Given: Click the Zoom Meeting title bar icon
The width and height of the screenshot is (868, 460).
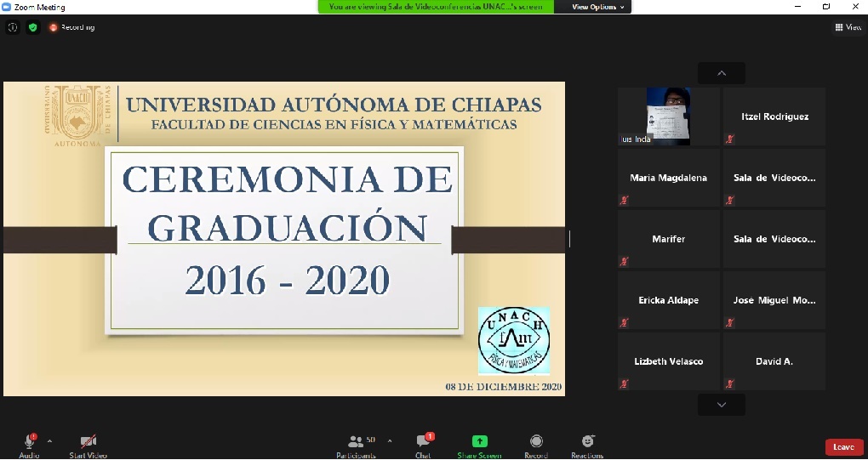Looking at the screenshot, I should coord(7,7).
